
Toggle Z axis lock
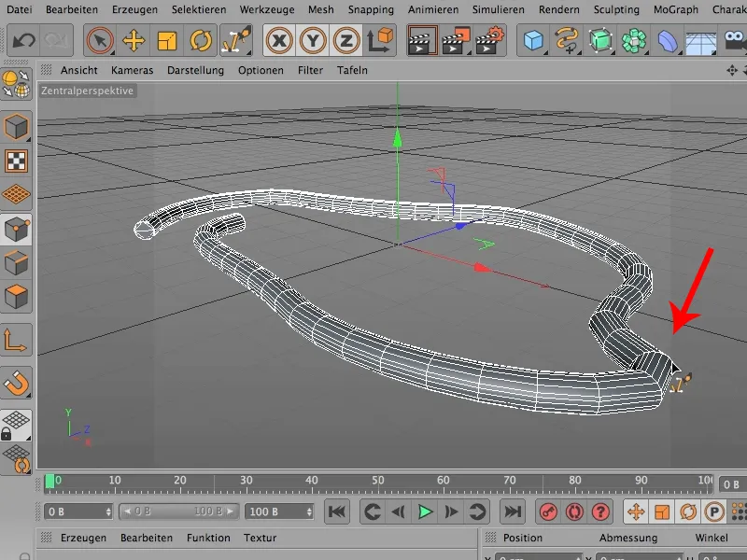tap(345, 40)
